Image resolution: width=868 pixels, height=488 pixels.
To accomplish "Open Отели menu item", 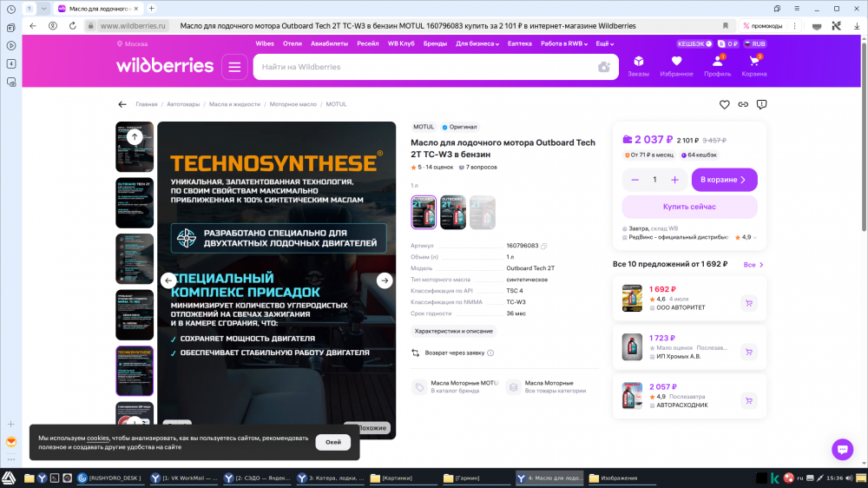I will 293,43.
